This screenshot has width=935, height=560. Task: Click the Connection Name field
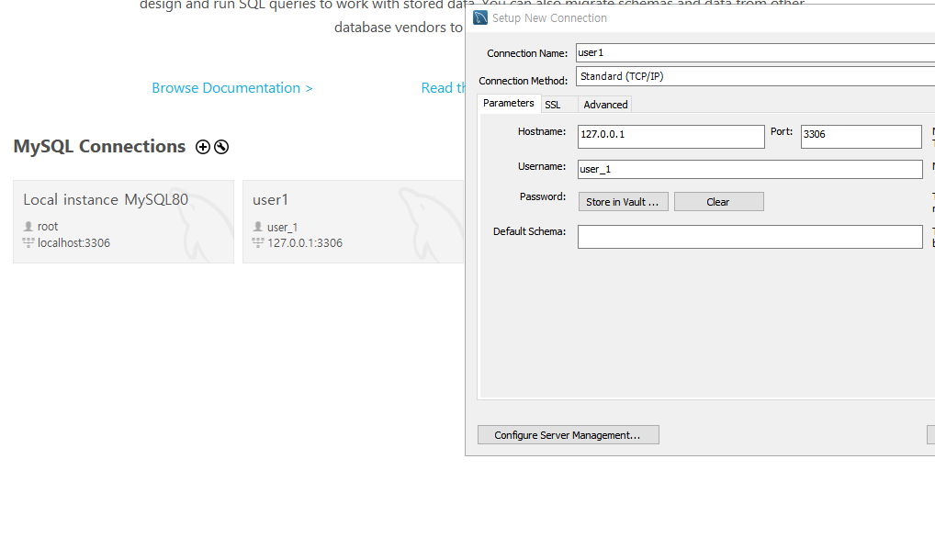755,52
